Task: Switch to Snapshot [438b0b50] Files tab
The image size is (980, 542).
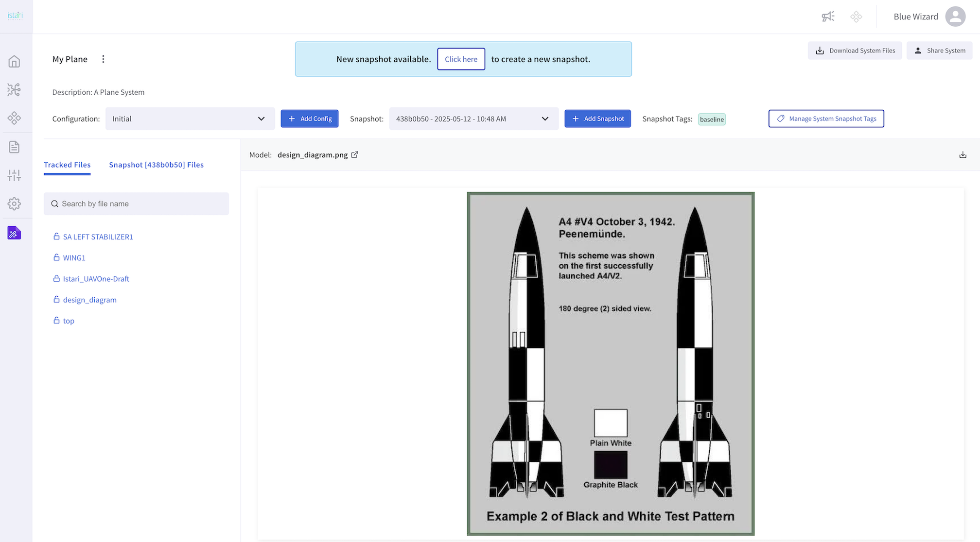Action: tap(156, 165)
